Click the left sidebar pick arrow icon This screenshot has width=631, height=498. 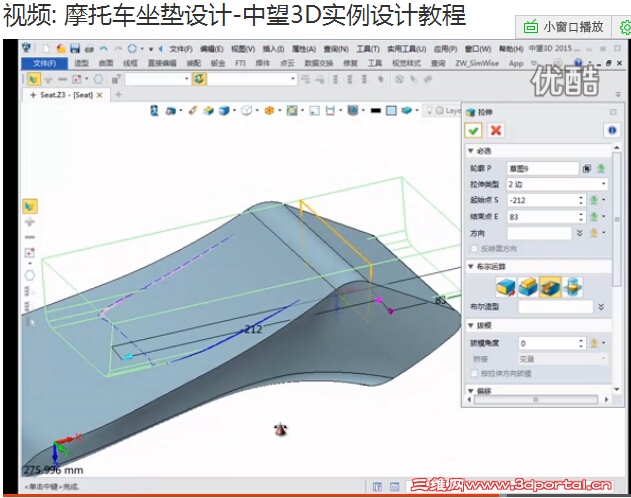tap(29, 206)
